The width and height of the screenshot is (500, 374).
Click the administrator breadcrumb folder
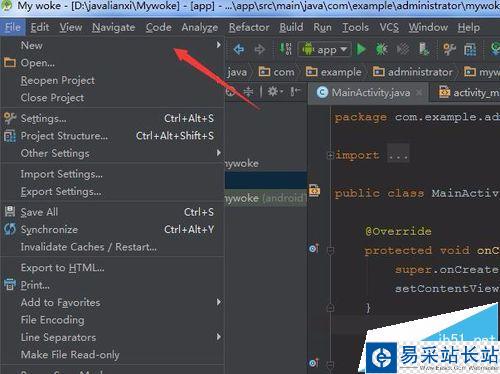coord(413,72)
